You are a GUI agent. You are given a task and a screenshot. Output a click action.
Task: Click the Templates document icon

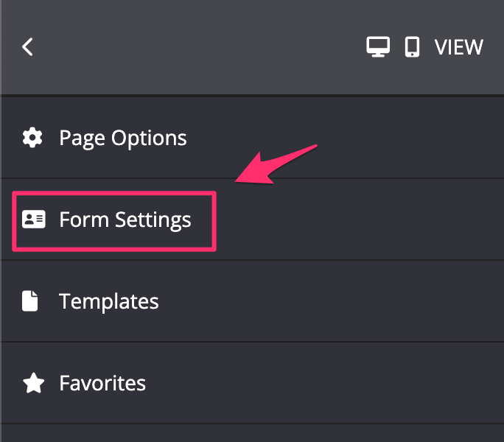tap(30, 301)
